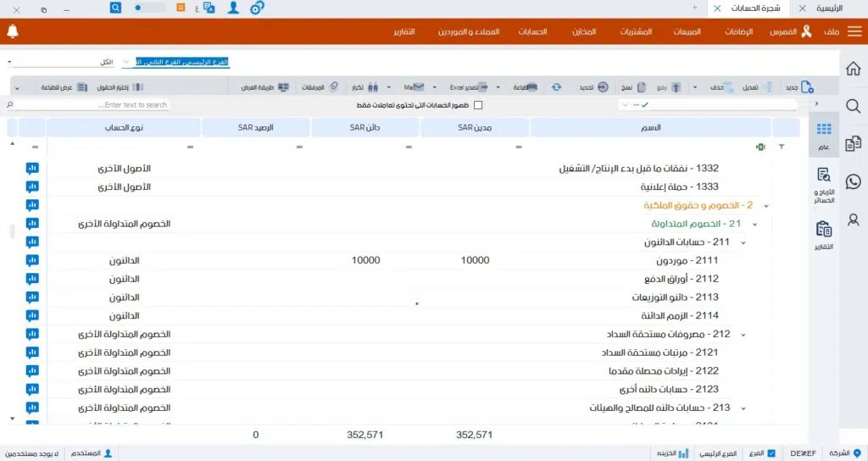This screenshot has width=868, height=461.
Task: Toggle ظهور الحسابات التي تحتوي تعاملات فقط checkbox
Action: tap(478, 104)
